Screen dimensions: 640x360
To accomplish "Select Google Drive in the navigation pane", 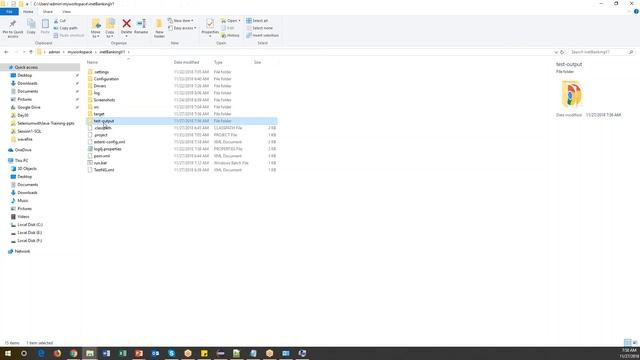I will click(29, 107).
